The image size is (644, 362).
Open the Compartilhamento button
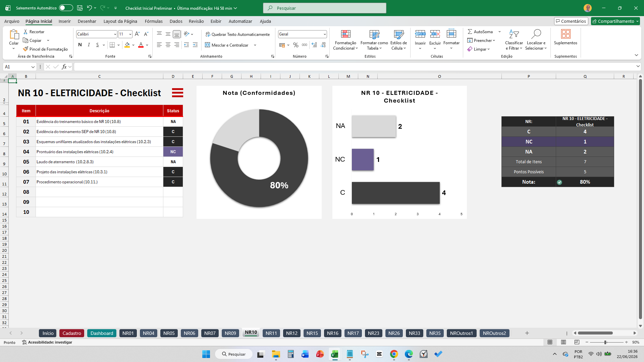(615, 21)
